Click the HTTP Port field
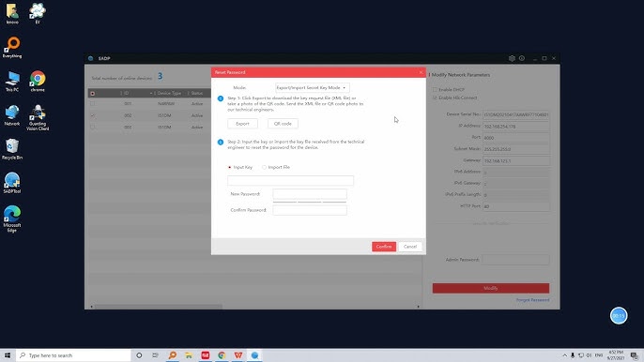Viewport: 644px width, 362px height. coord(516,206)
